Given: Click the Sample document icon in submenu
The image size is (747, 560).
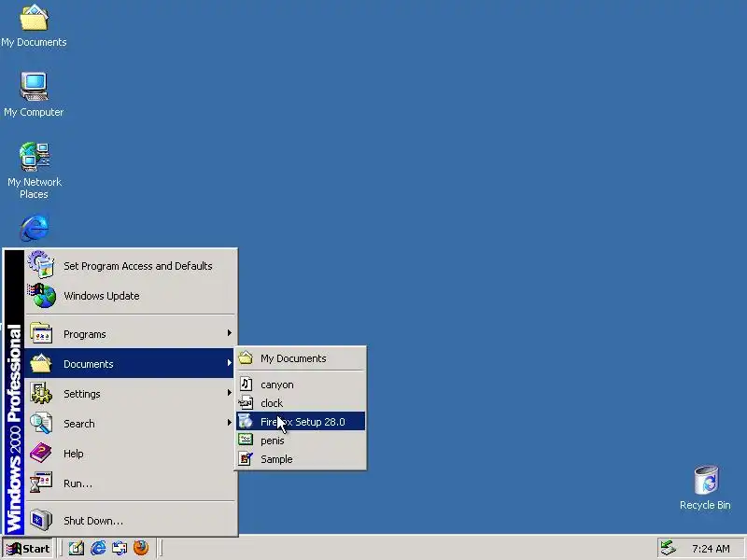Looking at the screenshot, I should [x=246, y=458].
